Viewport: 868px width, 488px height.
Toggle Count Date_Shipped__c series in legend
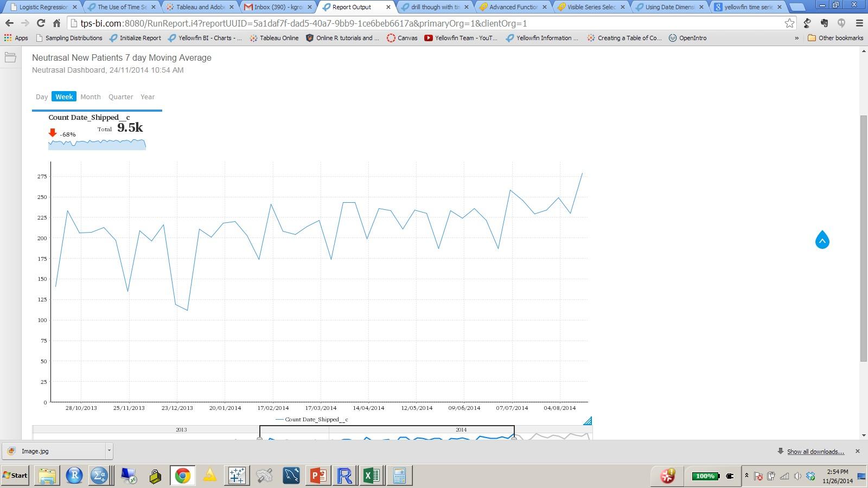coord(312,419)
